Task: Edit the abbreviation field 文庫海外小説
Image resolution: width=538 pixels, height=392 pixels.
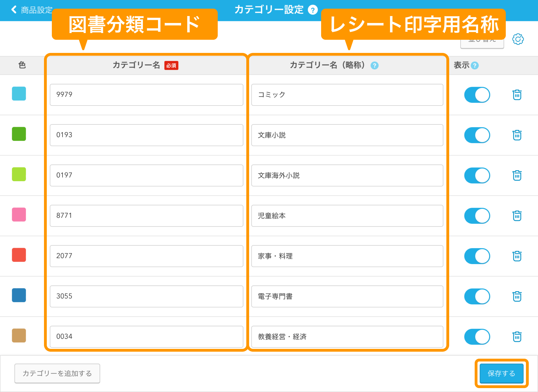Action: click(347, 175)
